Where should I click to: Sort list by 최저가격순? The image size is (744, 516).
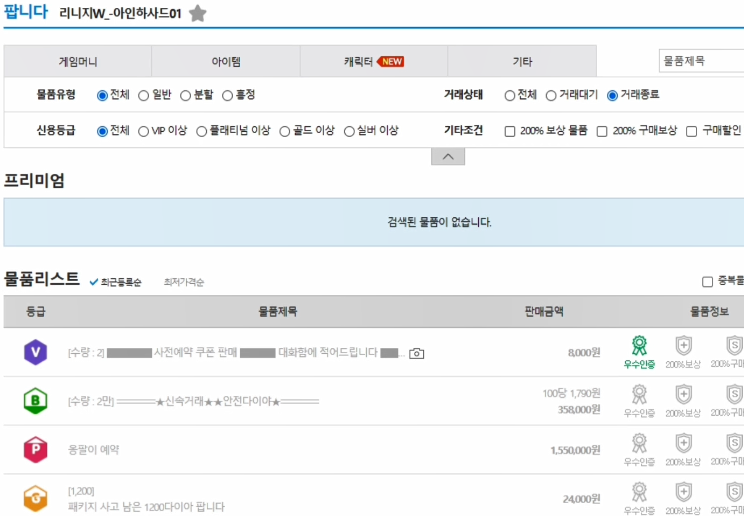[184, 282]
